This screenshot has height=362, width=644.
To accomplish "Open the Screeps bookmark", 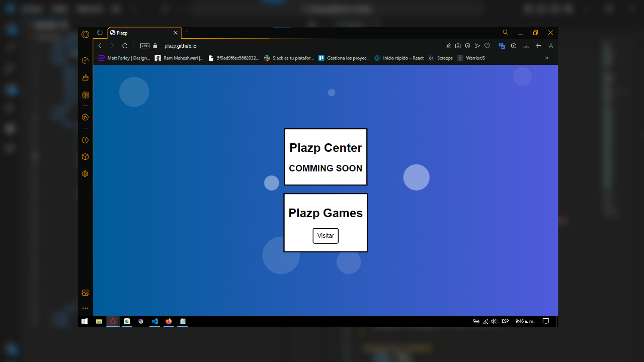I will [x=440, y=58].
